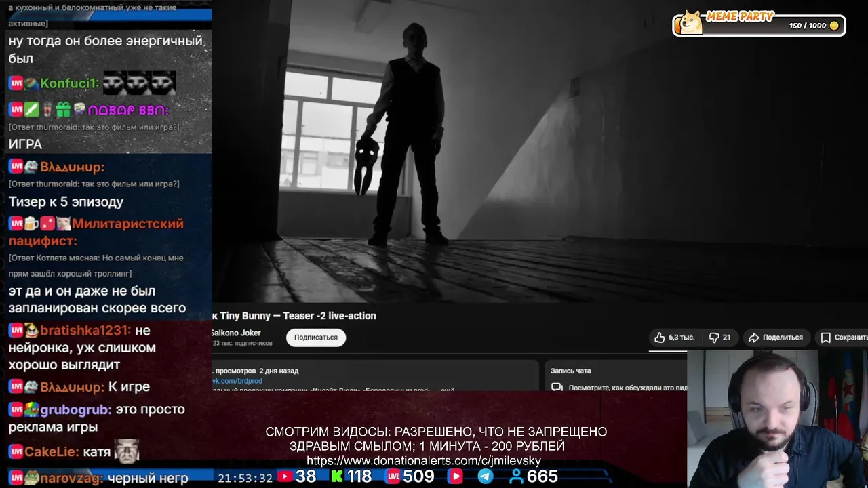The width and height of the screenshot is (868, 488).
Task: Click the beer mug badge of Милитаристский пацифист
Action: 31,224
